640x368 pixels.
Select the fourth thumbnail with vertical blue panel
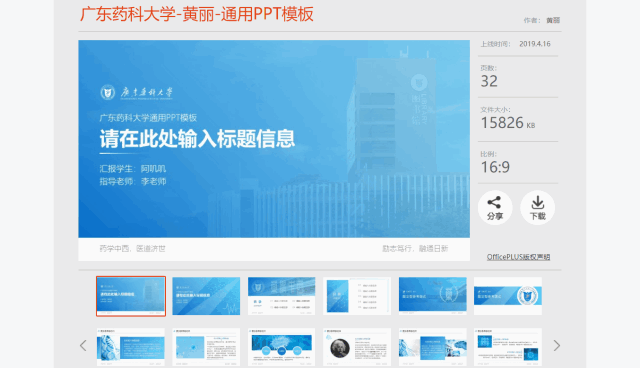[x=357, y=296]
